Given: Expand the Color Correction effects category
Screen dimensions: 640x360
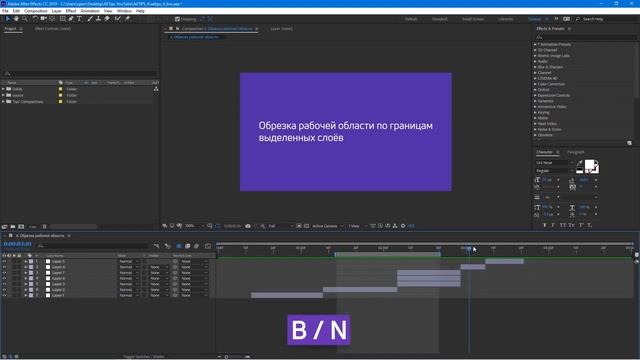Looking at the screenshot, I should tap(535, 84).
